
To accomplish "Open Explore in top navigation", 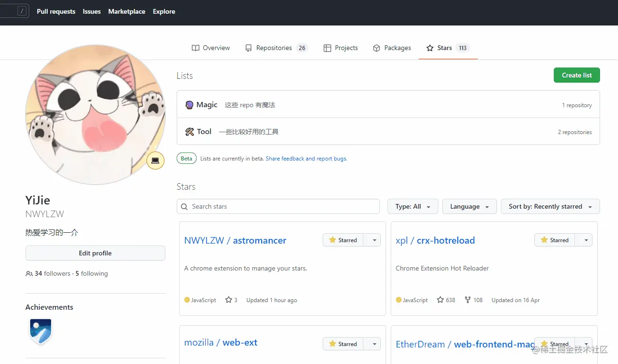I will point(164,11).
